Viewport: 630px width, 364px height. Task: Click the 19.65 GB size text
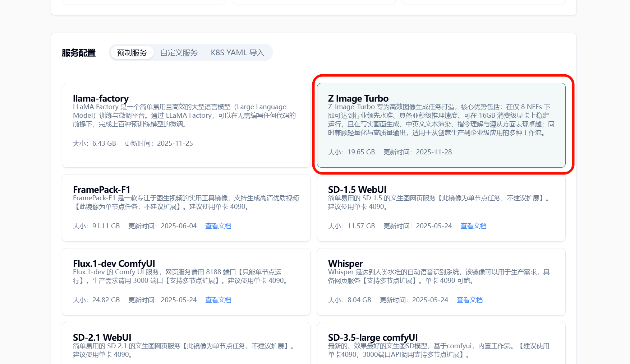coord(361,152)
